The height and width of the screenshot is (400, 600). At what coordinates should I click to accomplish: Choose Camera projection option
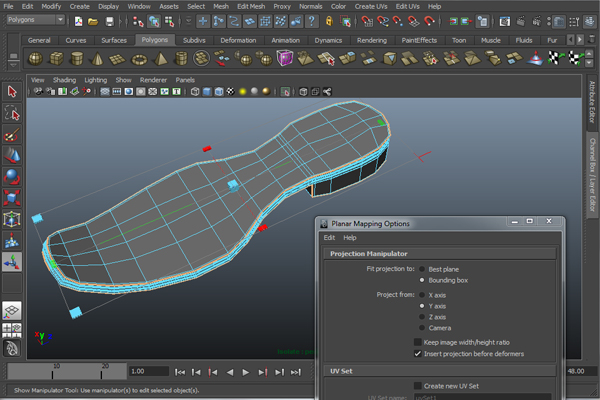(422, 328)
